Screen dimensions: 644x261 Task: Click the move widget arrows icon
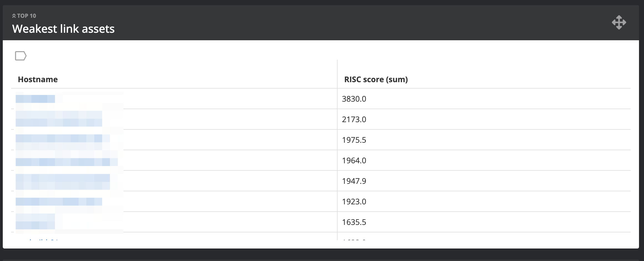coord(619,22)
